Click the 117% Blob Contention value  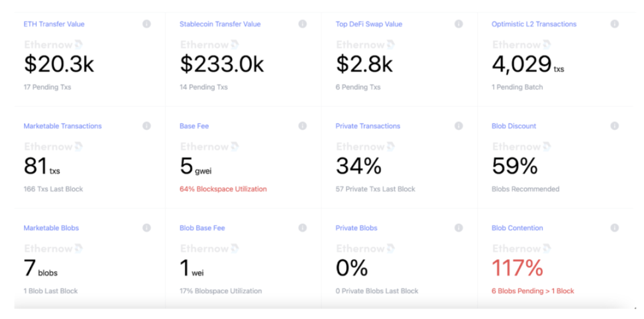click(517, 268)
